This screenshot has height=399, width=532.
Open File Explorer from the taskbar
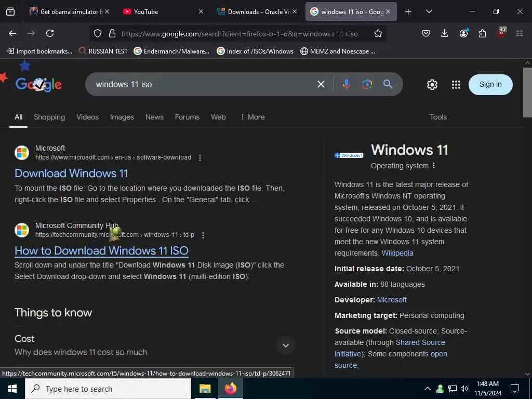click(205, 389)
